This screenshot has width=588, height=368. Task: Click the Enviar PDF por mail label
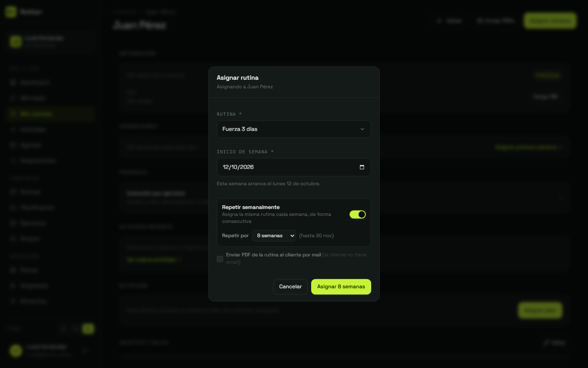pyautogui.click(x=274, y=255)
